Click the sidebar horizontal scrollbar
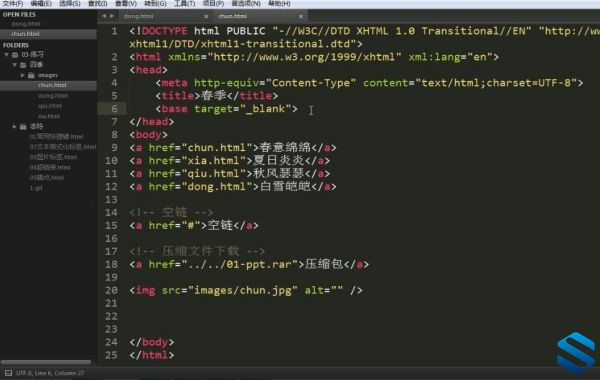 point(46,362)
